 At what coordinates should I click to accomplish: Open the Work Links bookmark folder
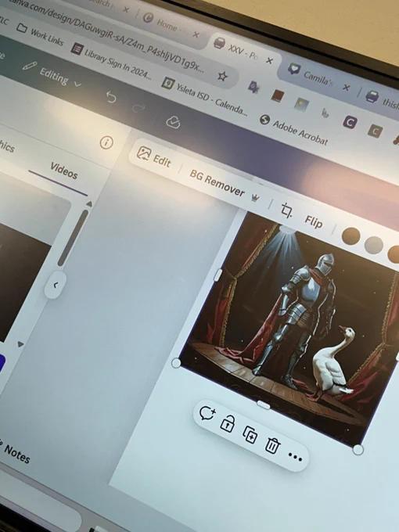pos(40,34)
